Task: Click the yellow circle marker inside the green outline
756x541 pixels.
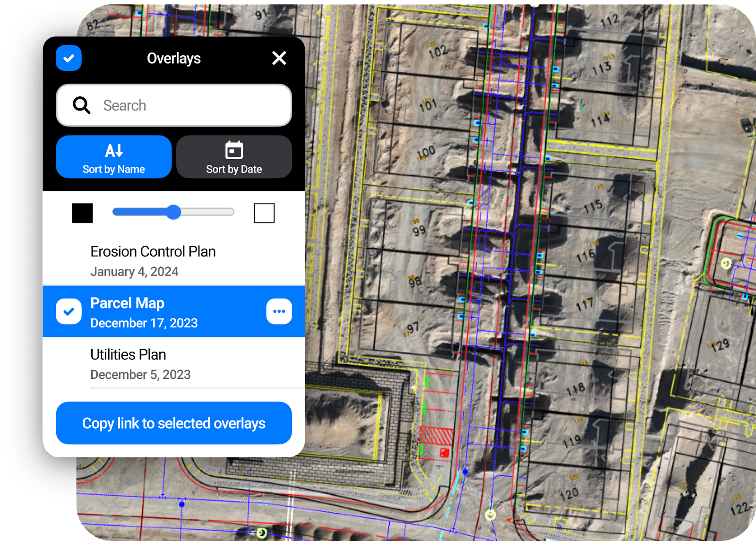Action: pos(726,263)
